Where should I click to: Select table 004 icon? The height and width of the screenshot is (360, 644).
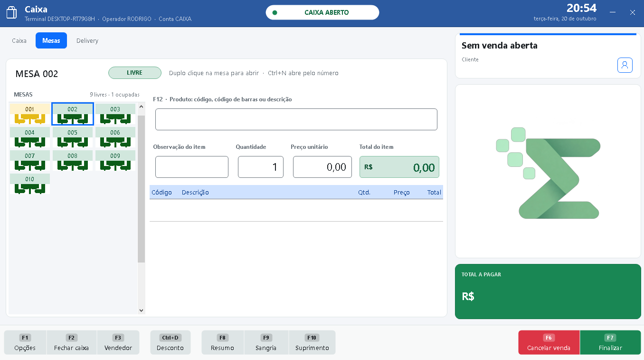[30, 137]
